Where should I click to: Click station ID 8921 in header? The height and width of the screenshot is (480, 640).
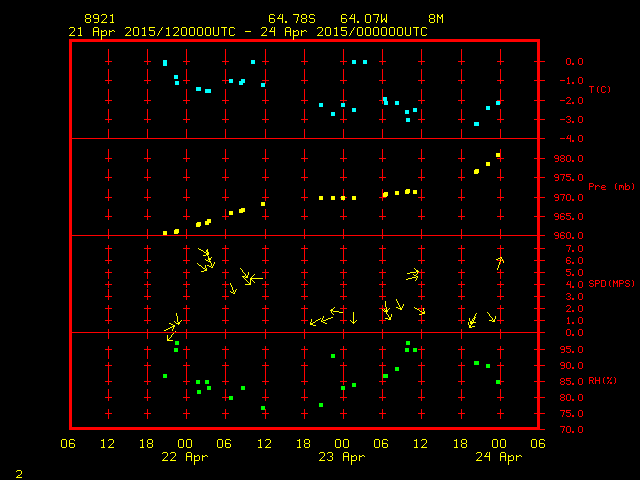point(98,19)
